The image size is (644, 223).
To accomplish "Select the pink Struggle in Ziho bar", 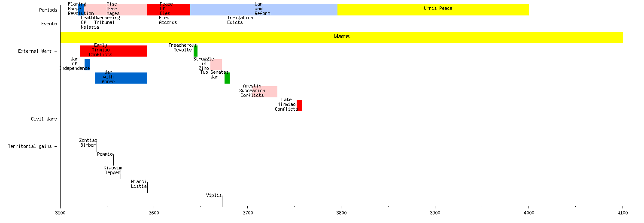I will (217, 64).
